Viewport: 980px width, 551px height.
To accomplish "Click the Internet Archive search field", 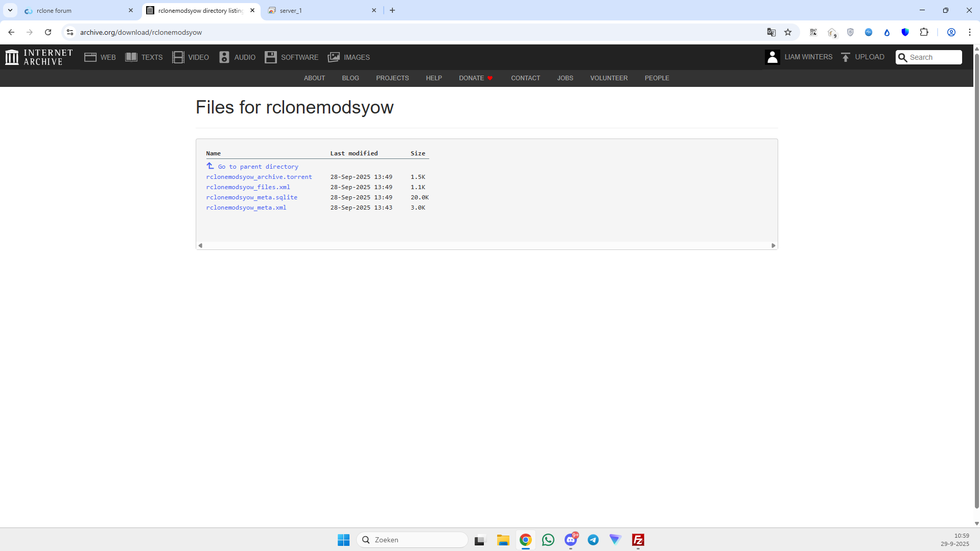I will [933, 57].
